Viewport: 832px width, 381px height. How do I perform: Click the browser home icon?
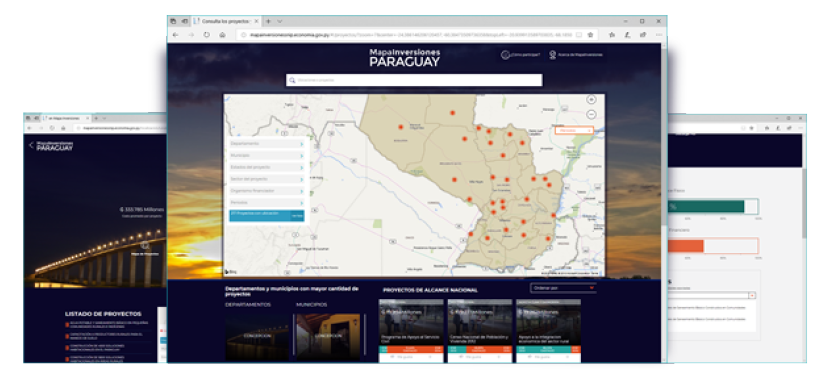tap(222, 35)
